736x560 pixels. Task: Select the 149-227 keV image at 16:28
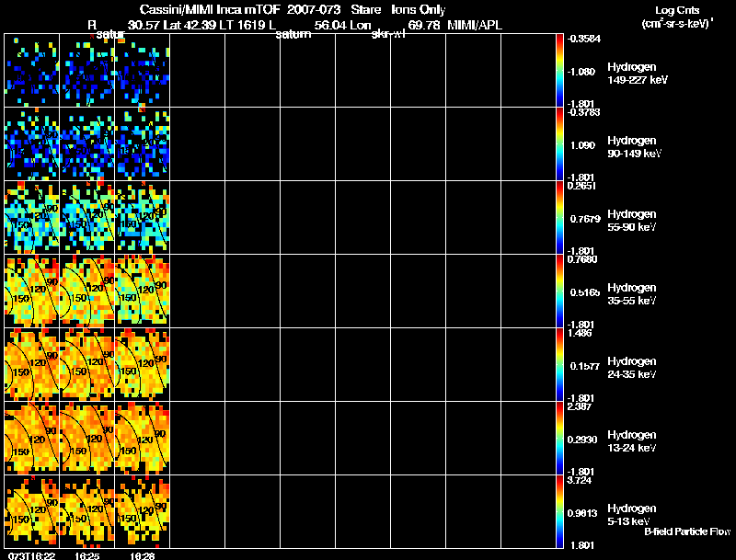(x=143, y=71)
